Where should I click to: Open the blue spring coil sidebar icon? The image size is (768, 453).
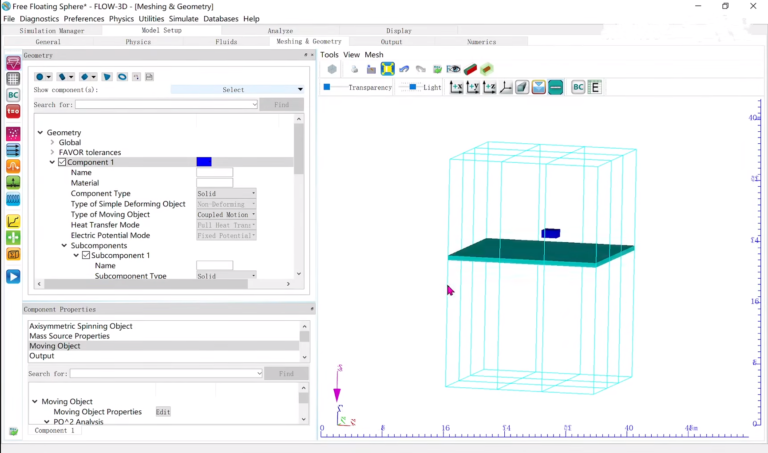[x=13, y=199]
